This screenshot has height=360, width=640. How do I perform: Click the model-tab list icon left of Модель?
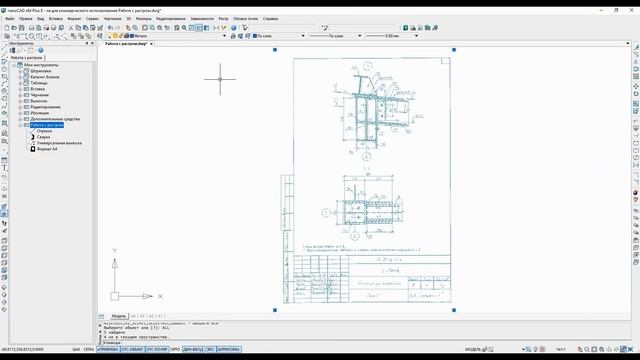(x=102, y=316)
